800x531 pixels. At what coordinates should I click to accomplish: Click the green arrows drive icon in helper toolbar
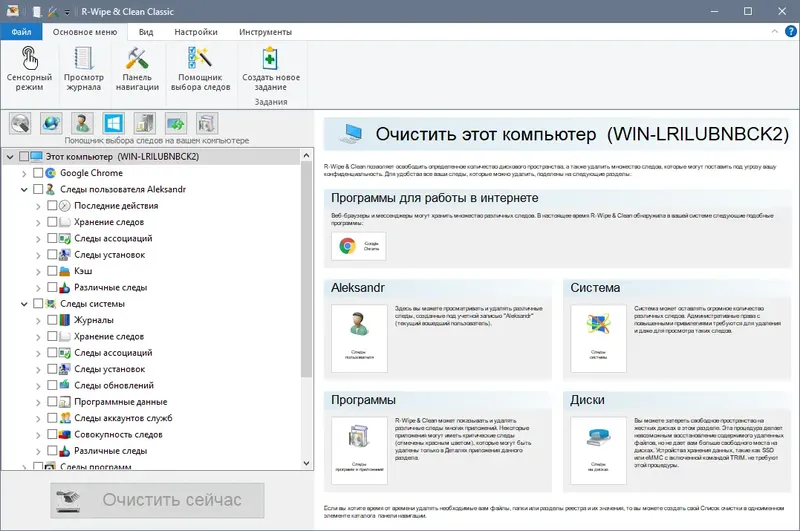(176, 123)
